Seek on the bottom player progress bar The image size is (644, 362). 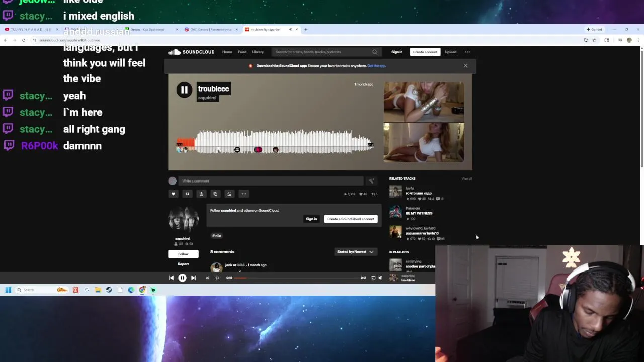(297, 278)
